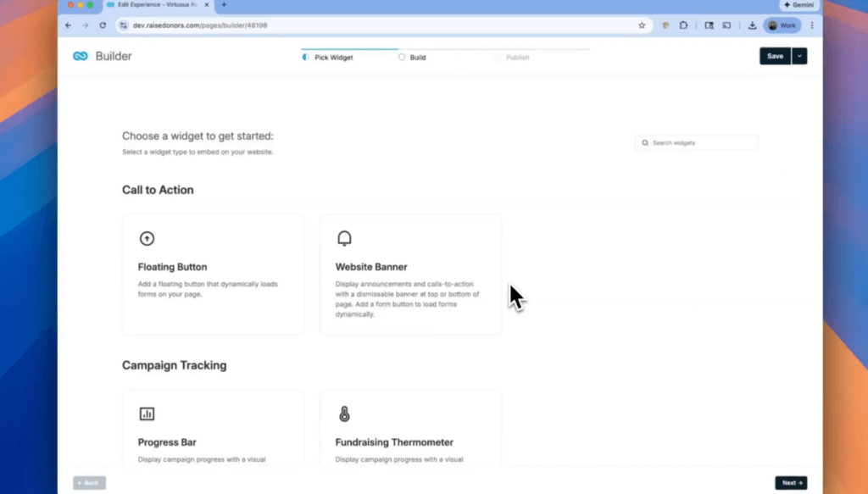Screen dimensions: 868x494
Task: Click the Floating Button arrow-up circle icon
Action: [147, 238]
